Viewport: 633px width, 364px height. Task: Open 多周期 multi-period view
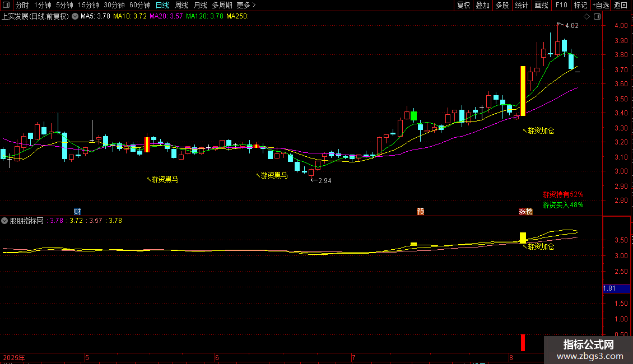pos(222,5)
